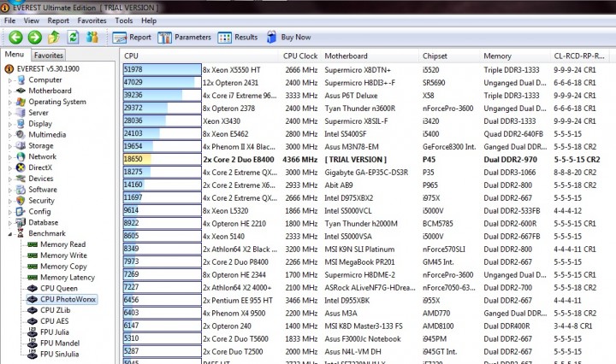This screenshot has height=364, width=616.
Task: Click the green Forward arrow icon
Action: click(x=34, y=38)
